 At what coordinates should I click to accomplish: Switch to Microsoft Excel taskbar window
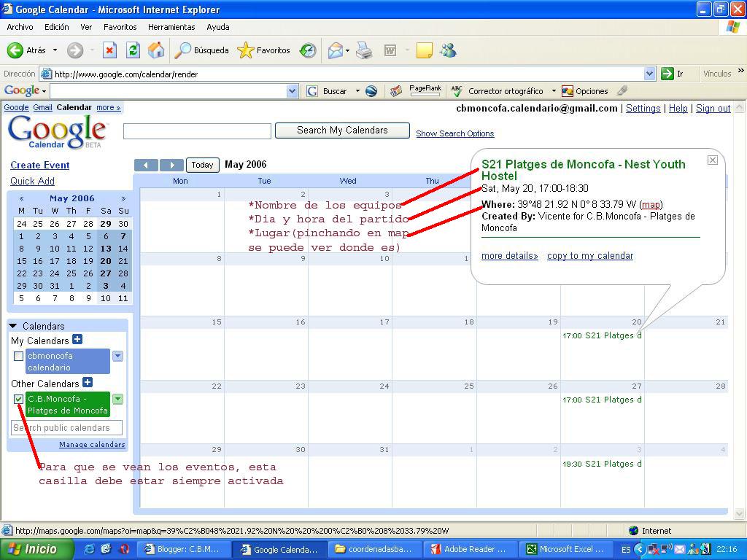(x=566, y=549)
